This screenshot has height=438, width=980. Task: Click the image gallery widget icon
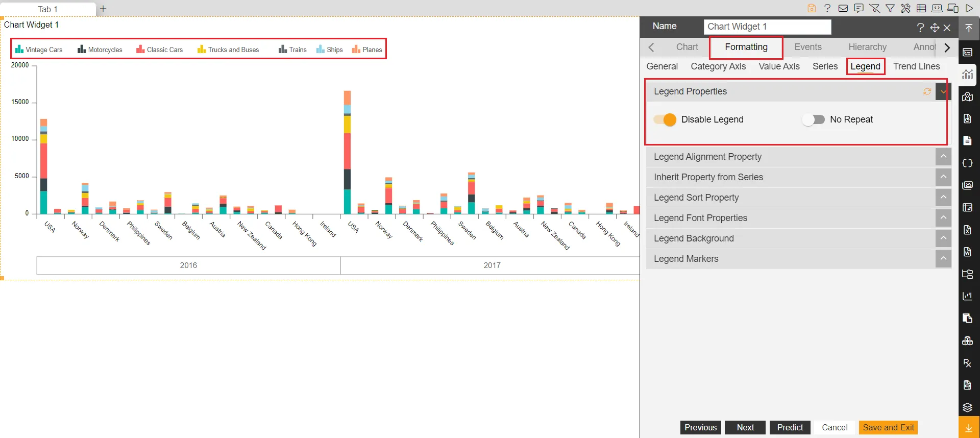968,185
